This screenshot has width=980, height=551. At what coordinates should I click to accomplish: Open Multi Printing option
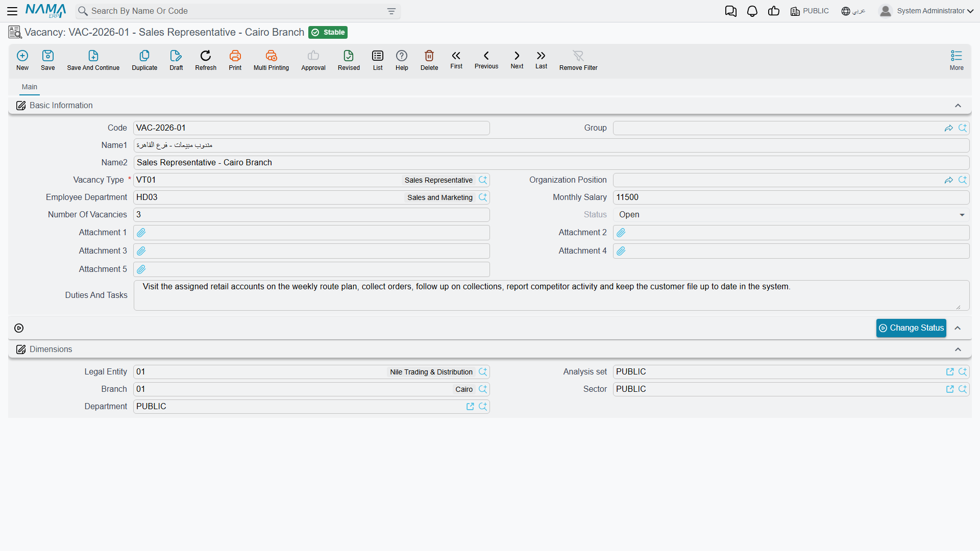tap(271, 60)
